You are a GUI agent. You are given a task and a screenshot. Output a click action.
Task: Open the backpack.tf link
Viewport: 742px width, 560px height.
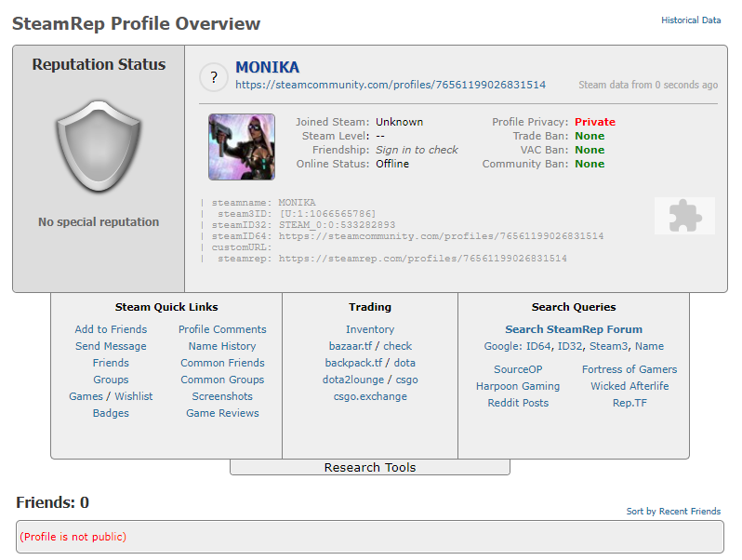click(353, 363)
